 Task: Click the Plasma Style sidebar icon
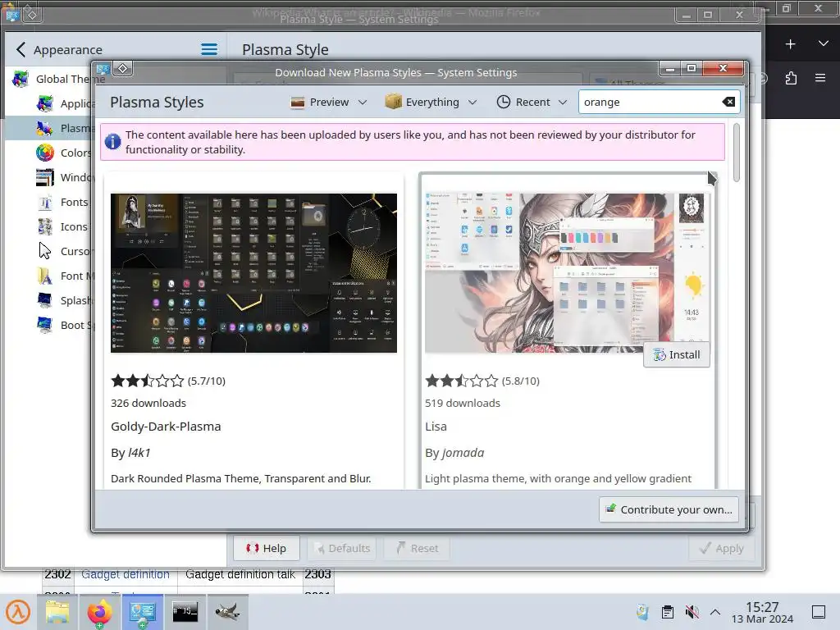click(x=45, y=128)
